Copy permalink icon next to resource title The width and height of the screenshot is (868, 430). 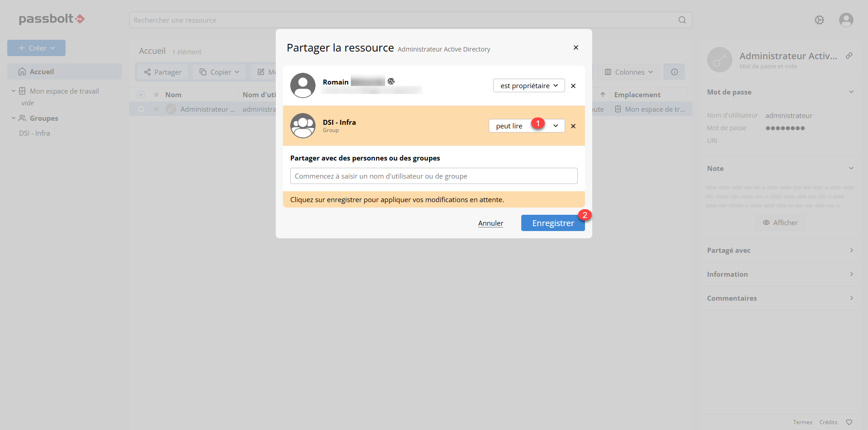pos(849,56)
